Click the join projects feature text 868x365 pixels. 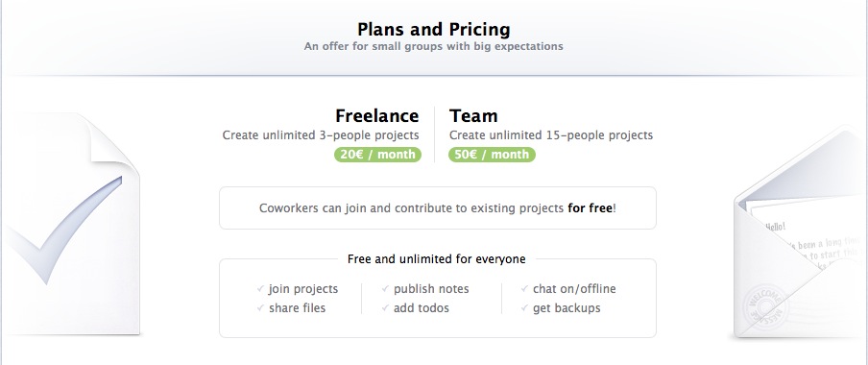tap(303, 289)
